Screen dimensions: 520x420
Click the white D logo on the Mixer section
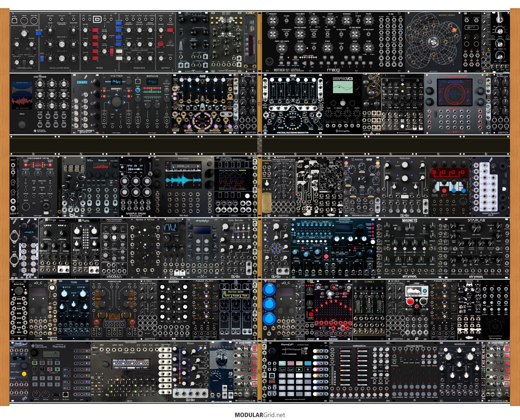97,19
